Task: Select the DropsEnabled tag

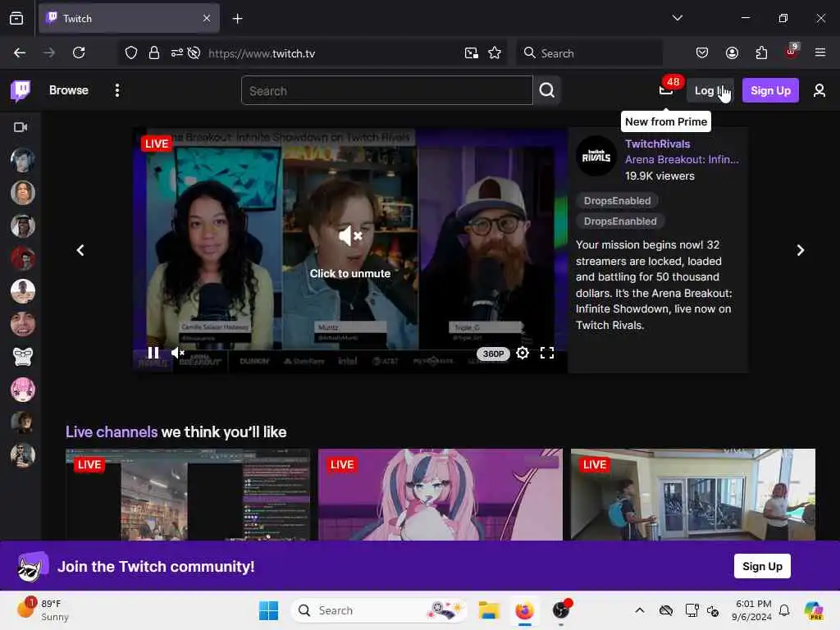Action: click(617, 201)
